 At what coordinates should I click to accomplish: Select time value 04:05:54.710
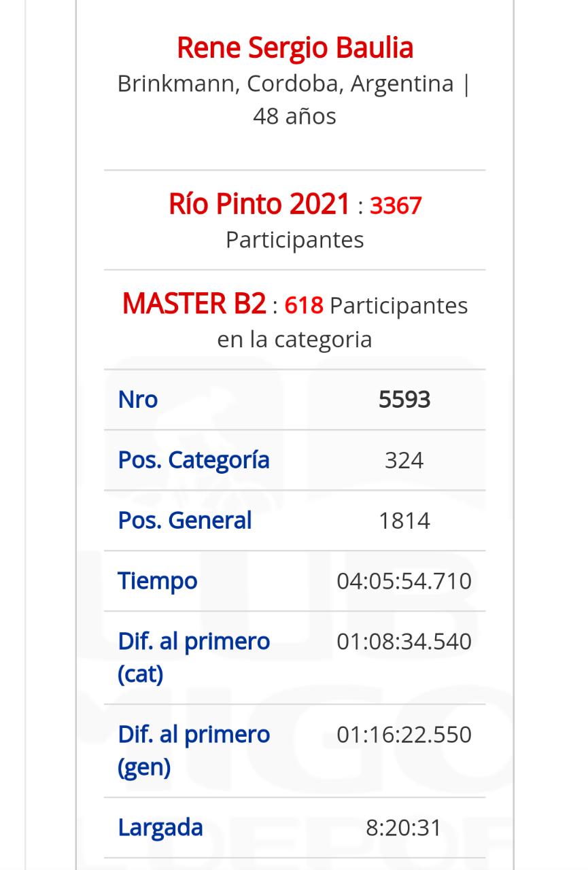(404, 582)
